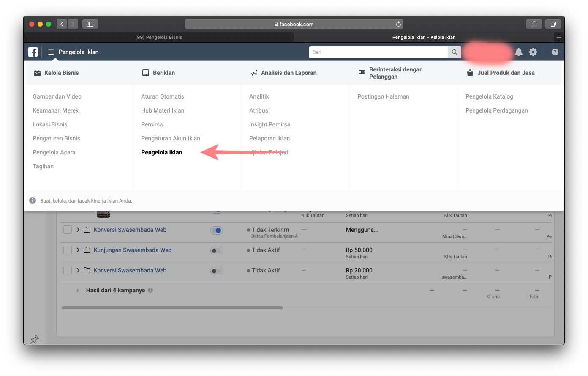Click the info icon beside Hasil dari 4 kampanye

[150, 290]
